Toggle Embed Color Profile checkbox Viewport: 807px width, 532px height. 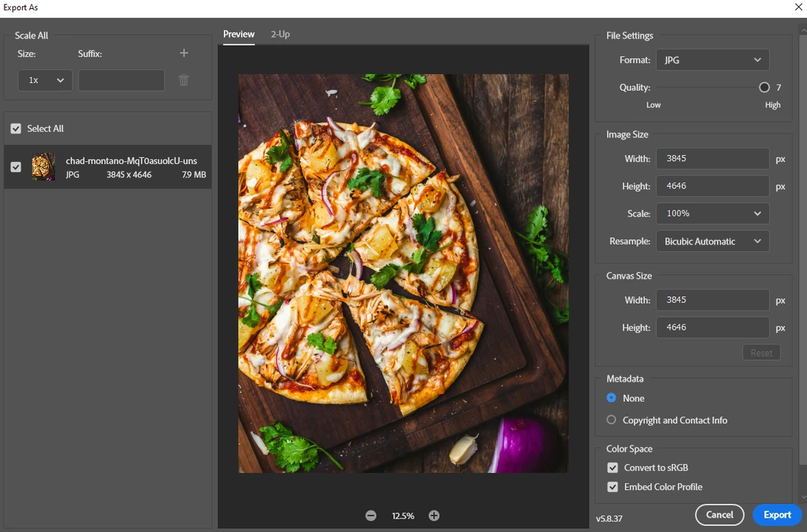tap(613, 487)
